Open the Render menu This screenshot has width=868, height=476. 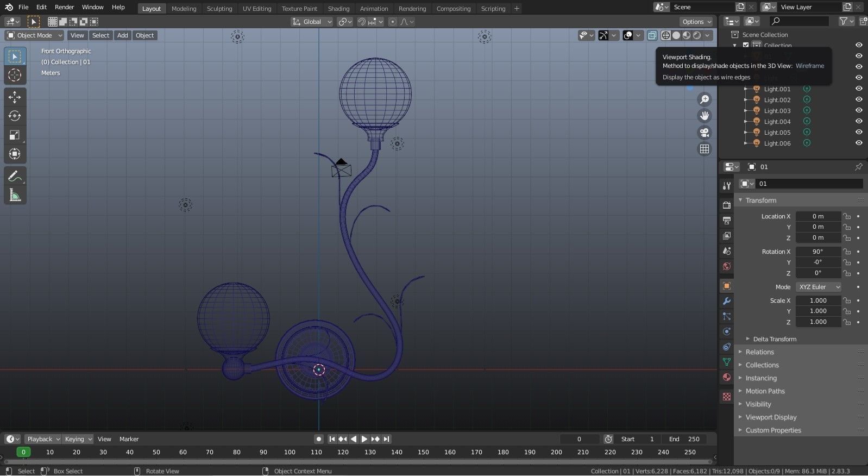click(x=64, y=7)
